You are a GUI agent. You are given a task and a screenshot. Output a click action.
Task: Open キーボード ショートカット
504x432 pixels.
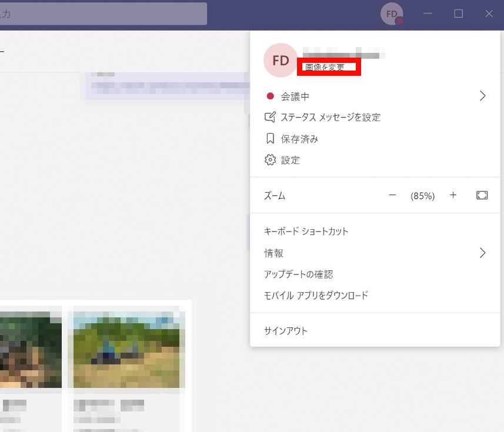click(306, 231)
